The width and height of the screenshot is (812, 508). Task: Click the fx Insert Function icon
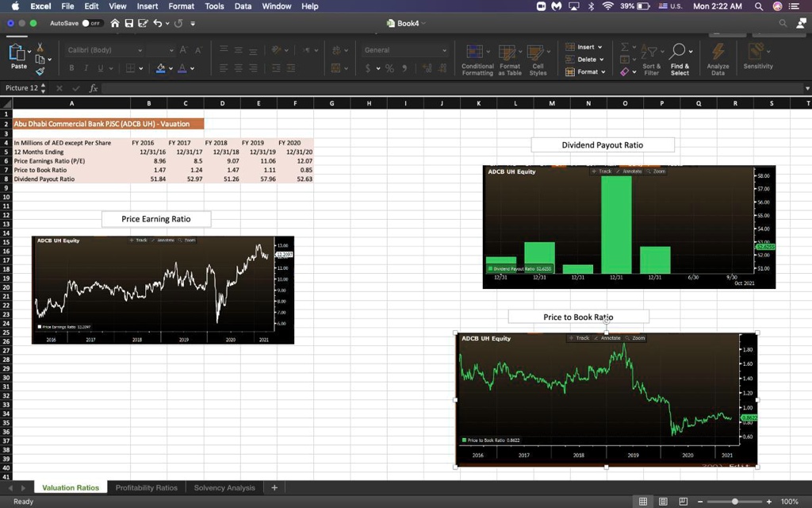pyautogui.click(x=94, y=88)
